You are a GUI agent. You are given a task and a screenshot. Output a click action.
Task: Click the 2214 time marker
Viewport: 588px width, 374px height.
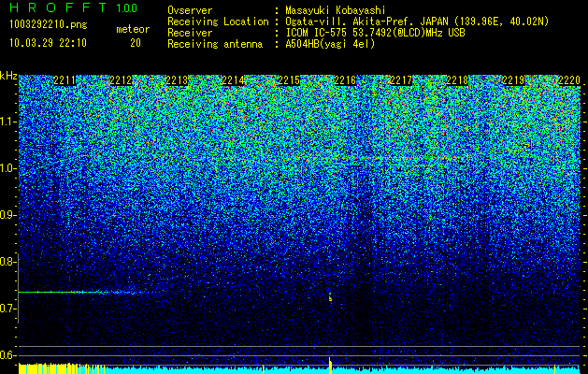point(233,80)
